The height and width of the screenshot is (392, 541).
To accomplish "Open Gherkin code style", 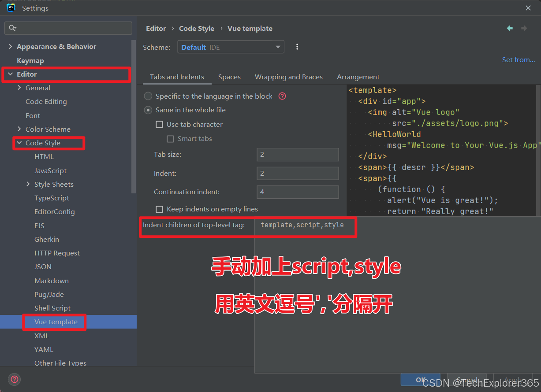I will tap(47, 239).
